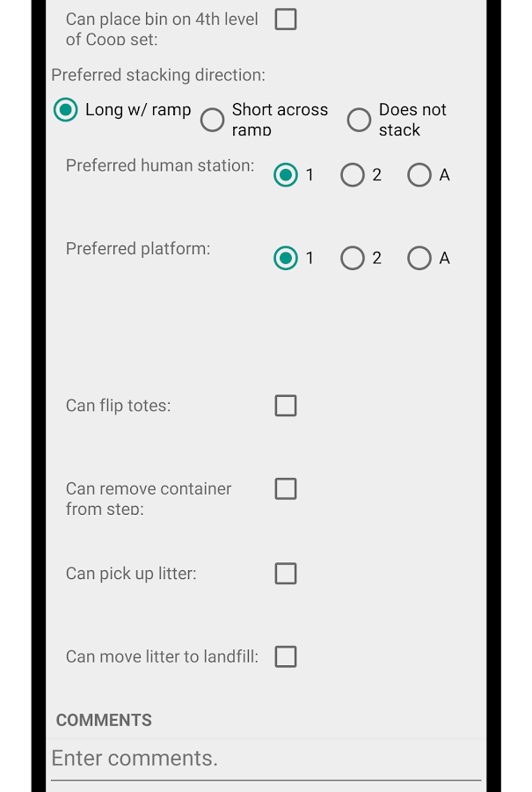Set preferred human station to 1
This screenshot has height=792, width=532.
click(286, 175)
